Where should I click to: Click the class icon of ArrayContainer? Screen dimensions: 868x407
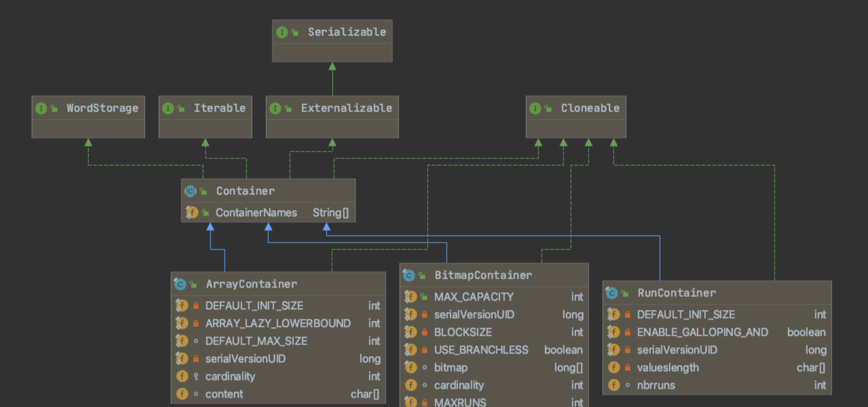[180, 284]
